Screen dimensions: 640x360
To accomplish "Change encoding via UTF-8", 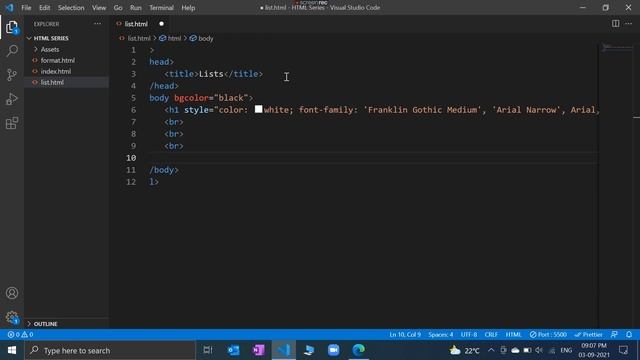I will [469, 334].
